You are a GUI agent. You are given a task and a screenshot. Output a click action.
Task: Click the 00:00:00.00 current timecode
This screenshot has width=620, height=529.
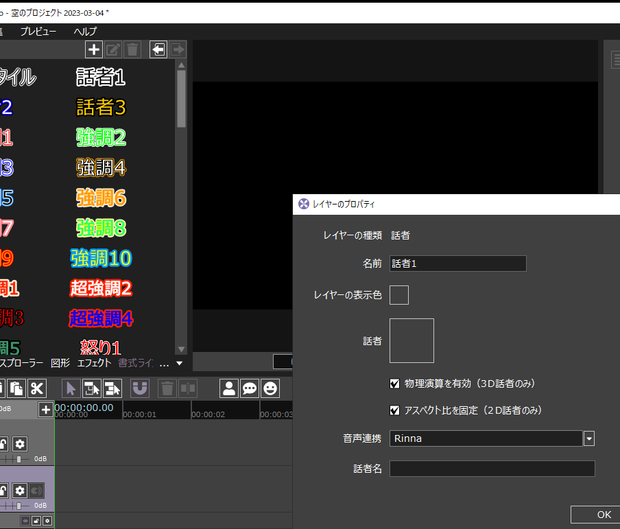point(84,407)
